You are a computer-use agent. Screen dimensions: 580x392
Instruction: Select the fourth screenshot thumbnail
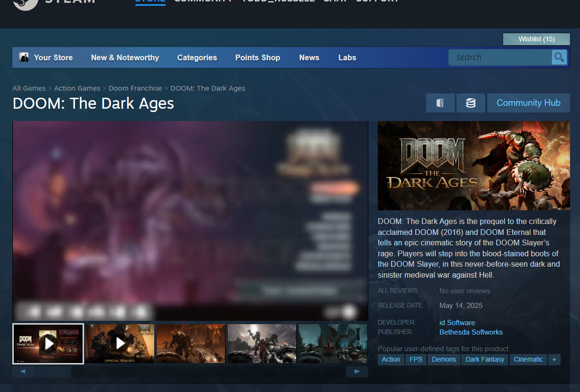pos(262,344)
